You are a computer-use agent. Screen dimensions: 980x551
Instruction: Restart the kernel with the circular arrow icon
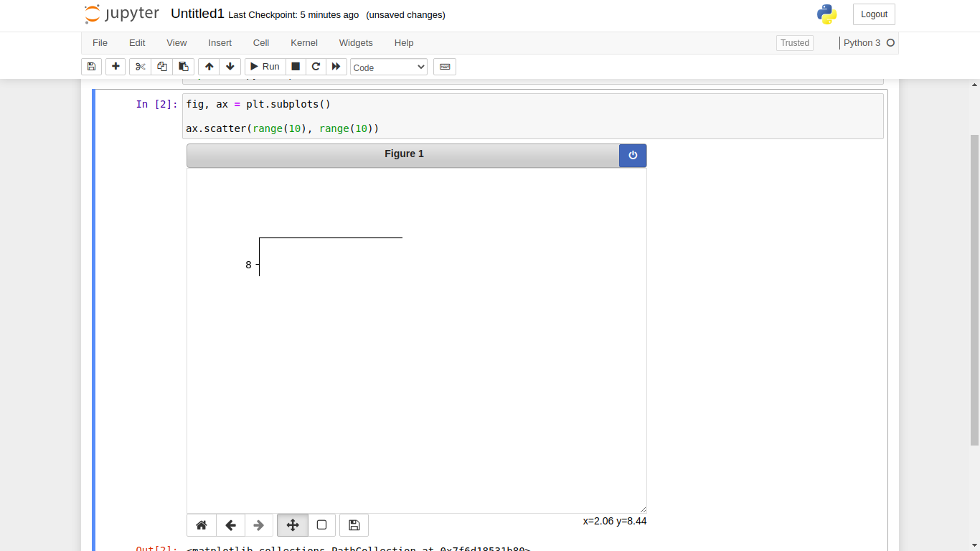coord(316,67)
